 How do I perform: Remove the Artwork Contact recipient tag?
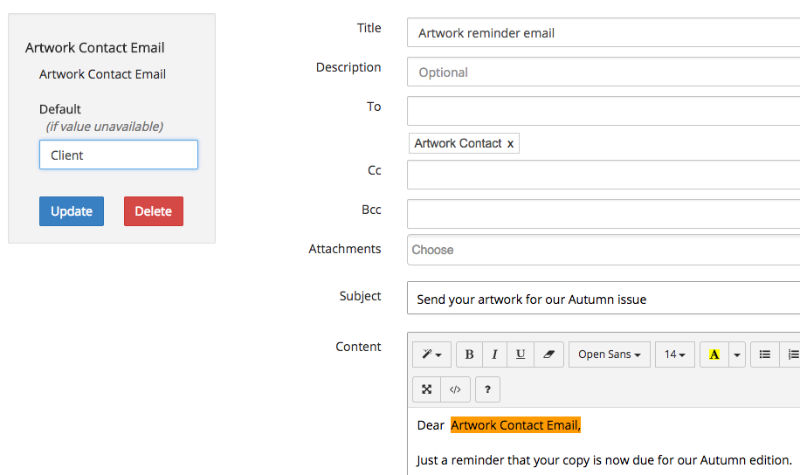510,144
